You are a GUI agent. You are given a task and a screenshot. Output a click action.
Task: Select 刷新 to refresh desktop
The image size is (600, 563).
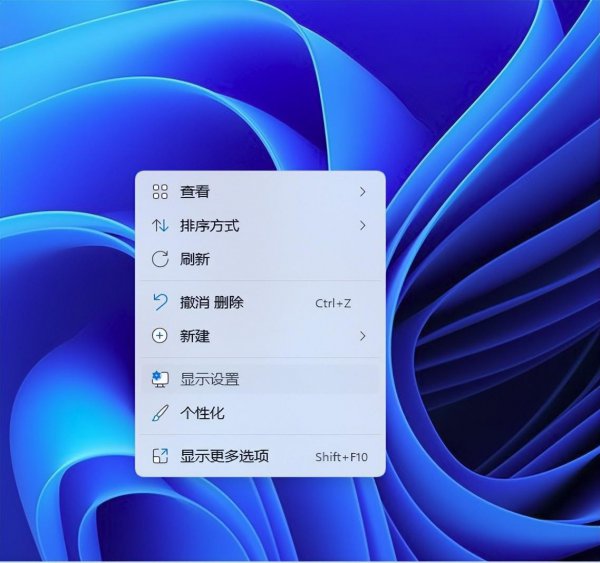coord(260,259)
